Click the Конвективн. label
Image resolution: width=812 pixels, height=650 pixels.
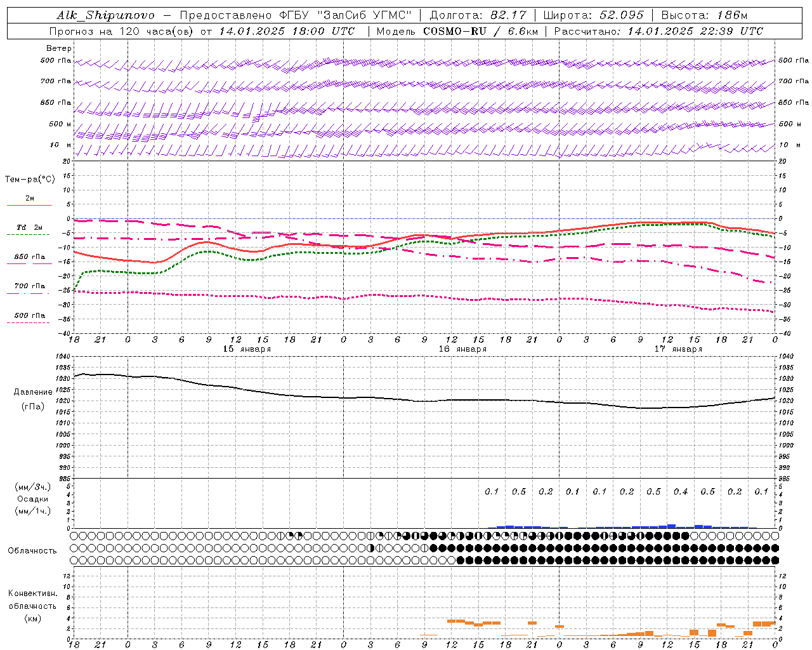[32, 594]
